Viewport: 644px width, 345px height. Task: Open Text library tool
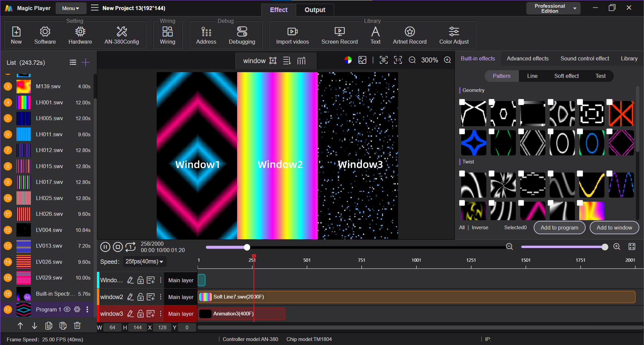[x=375, y=35]
